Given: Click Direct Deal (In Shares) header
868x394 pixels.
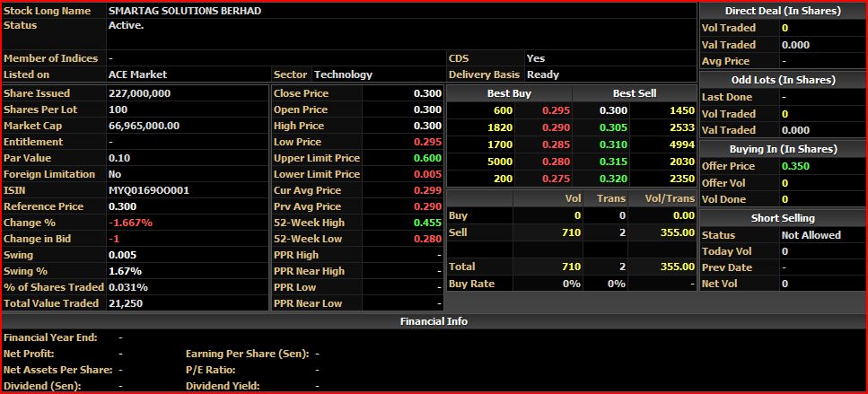Looking at the screenshot, I should tap(783, 11).
